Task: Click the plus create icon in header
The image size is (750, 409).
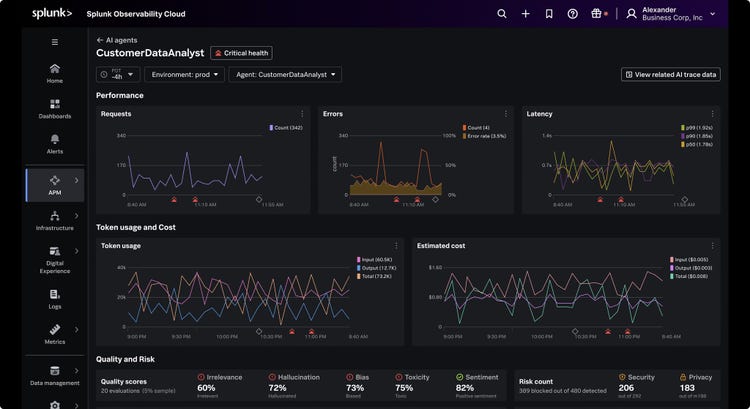Action: [525, 14]
